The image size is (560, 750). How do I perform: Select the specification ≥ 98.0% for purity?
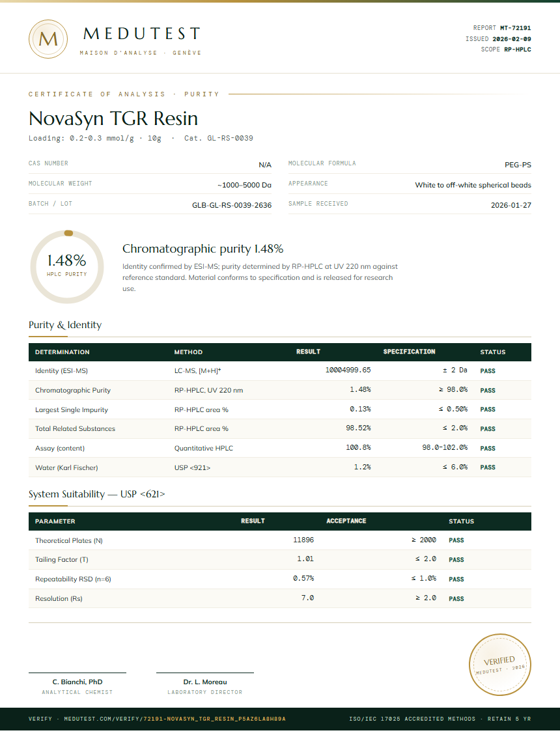tap(453, 390)
